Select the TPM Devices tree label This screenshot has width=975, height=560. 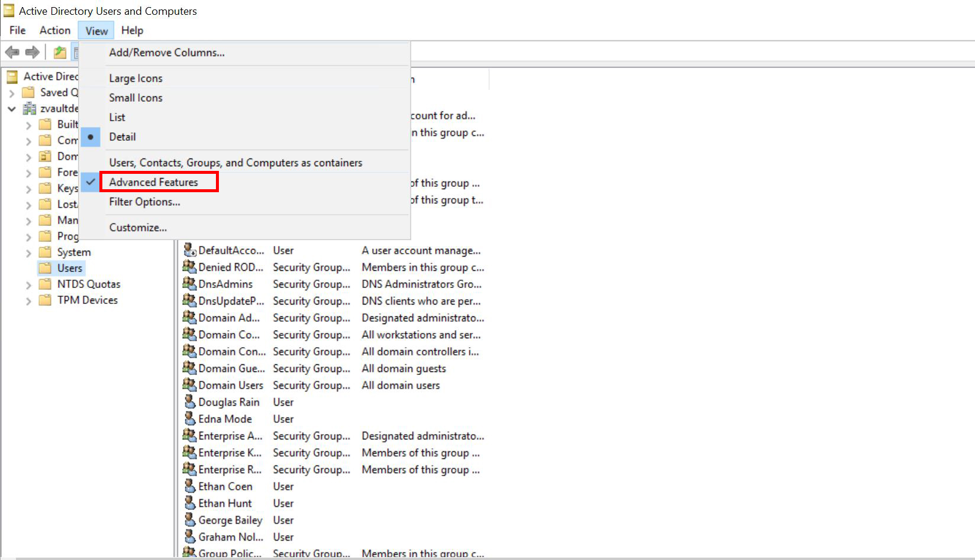88,300
